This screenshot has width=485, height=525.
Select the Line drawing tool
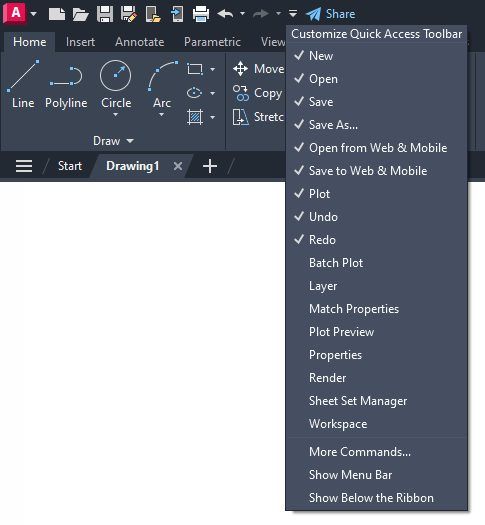23,84
